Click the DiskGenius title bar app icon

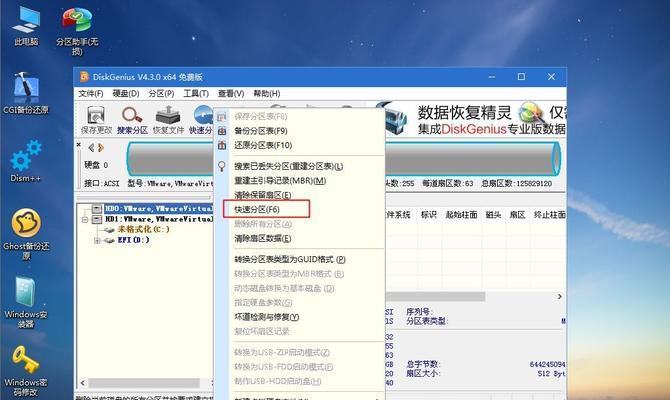(84, 76)
